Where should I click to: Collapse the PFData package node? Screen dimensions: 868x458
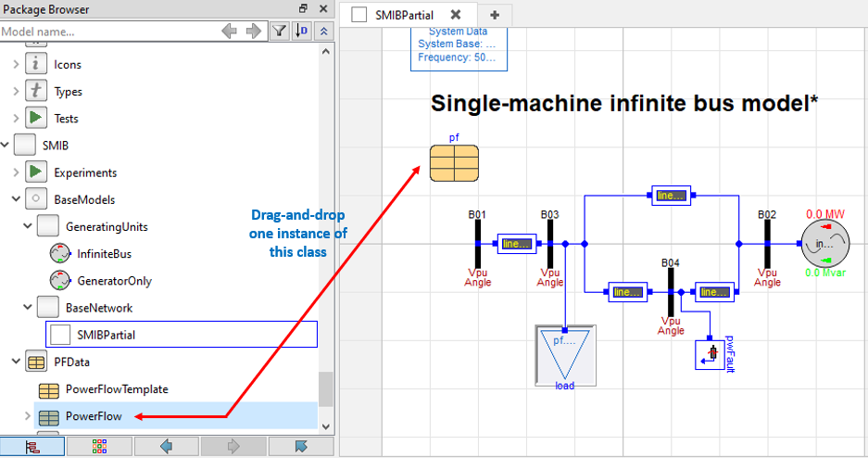[16, 363]
